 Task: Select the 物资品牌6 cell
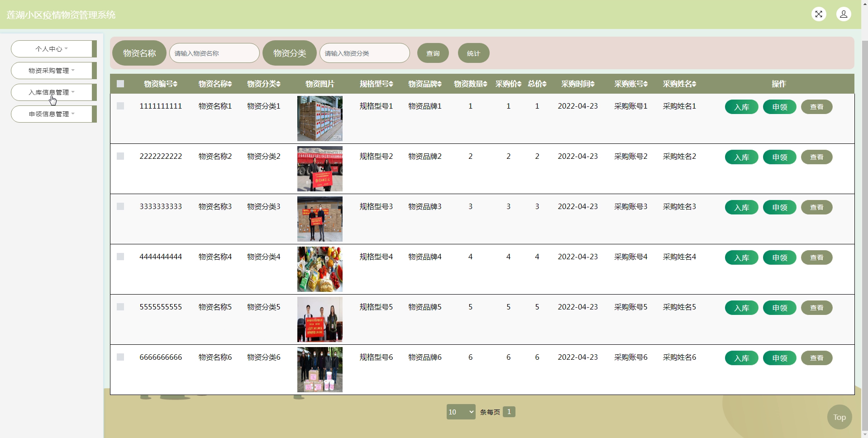pos(424,357)
